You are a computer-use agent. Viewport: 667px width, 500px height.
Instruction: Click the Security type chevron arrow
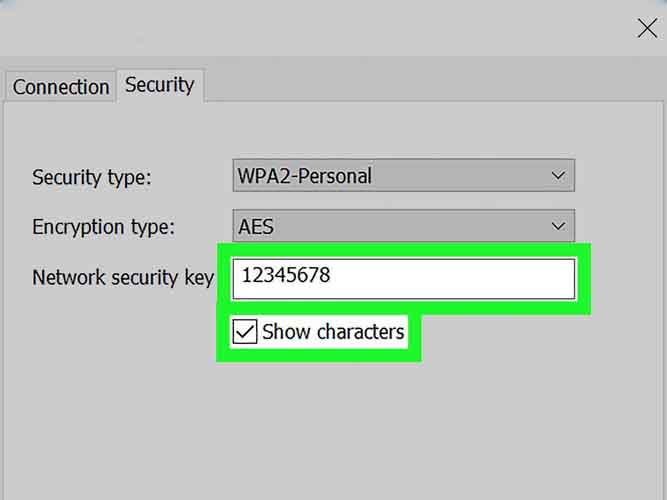pos(558,176)
